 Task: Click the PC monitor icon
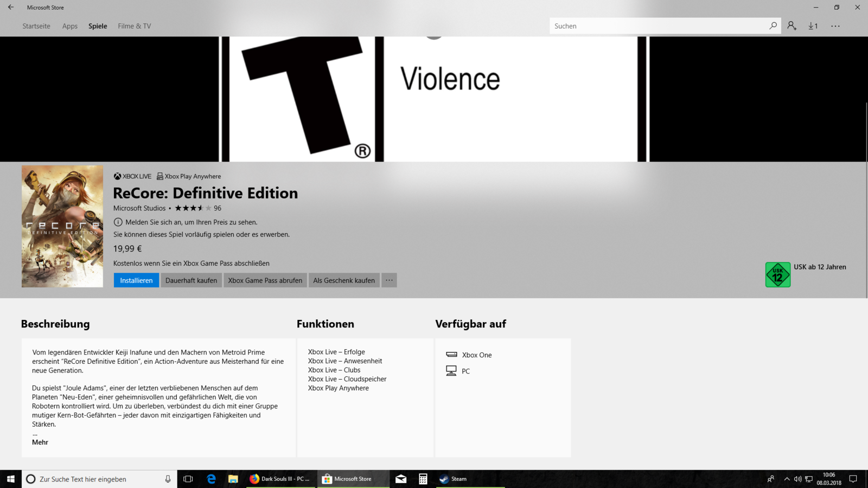coord(451,371)
